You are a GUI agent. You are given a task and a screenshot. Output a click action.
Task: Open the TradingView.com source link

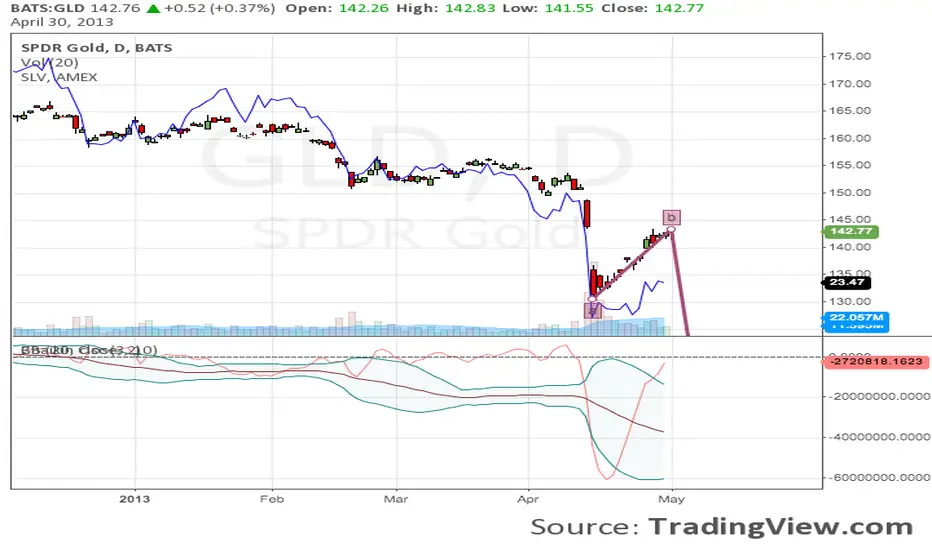(x=780, y=527)
